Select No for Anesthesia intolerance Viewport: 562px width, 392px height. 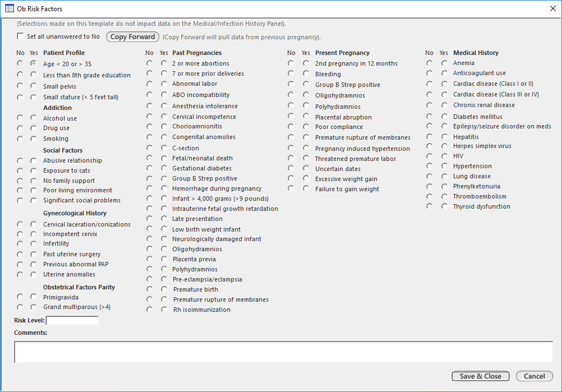pyautogui.click(x=149, y=105)
